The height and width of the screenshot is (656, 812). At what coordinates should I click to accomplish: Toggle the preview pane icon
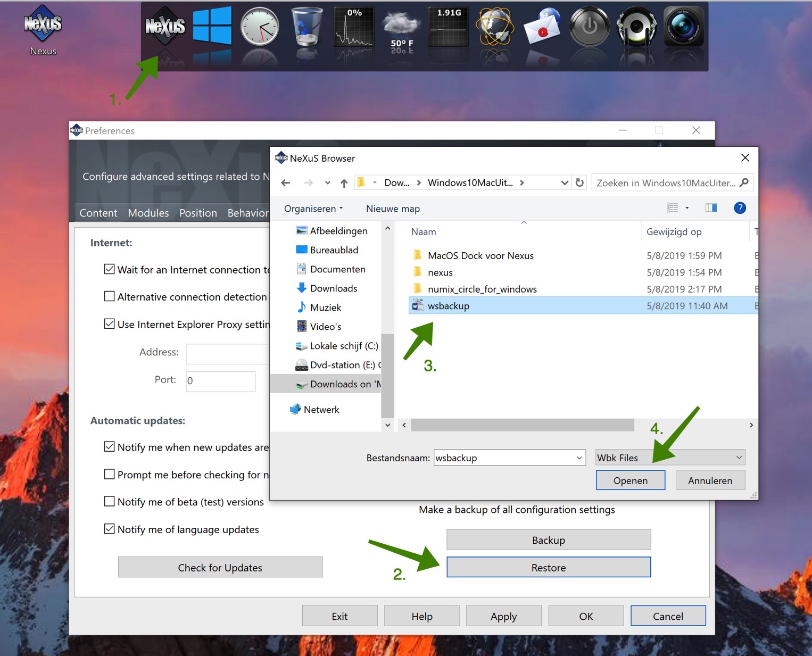pos(711,208)
